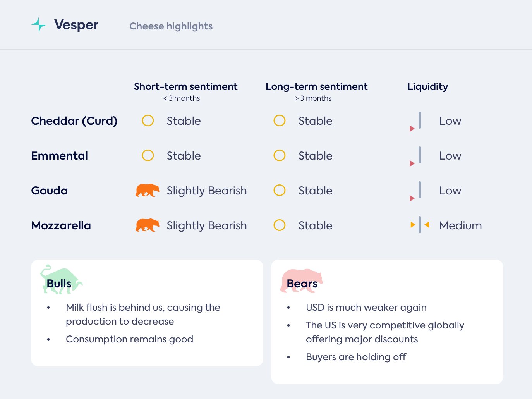Click the Short-term sentiment column header
532x399 pixels.
click(x=185, y=86)
